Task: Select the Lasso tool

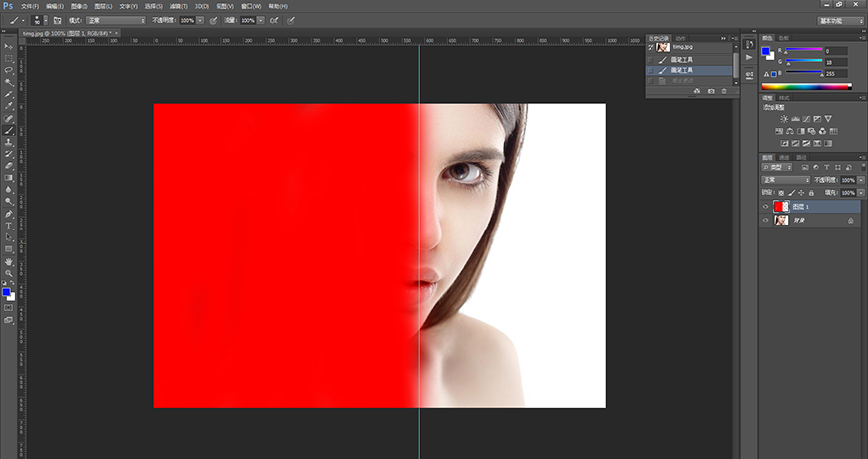Action: pyautogui.click(x=9, y=70)
